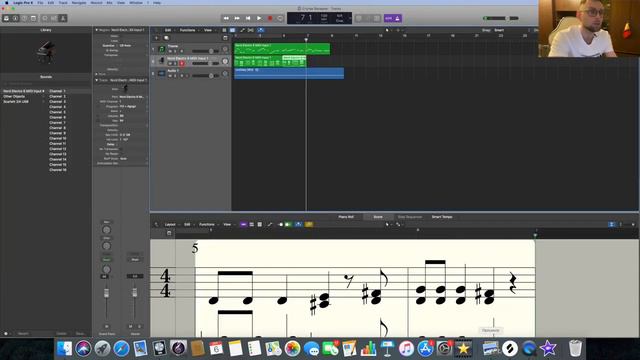The width and height of the screenshot is (640, 360).
Task: Toggle the Editors scissors button in the toolbar
Action: [63, 18]
